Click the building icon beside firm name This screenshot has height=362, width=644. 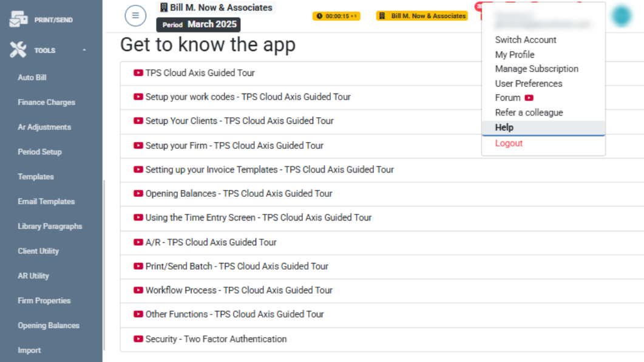pyautogui.click(x=163, y=7)
